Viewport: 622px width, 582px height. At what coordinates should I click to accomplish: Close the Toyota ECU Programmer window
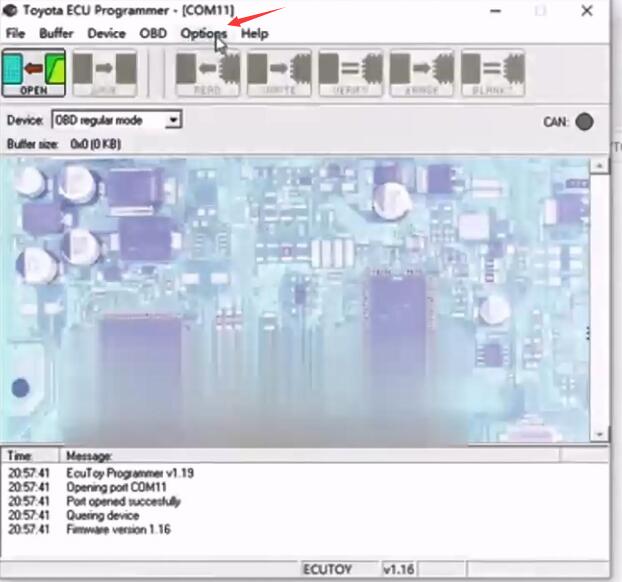point(587,11)
